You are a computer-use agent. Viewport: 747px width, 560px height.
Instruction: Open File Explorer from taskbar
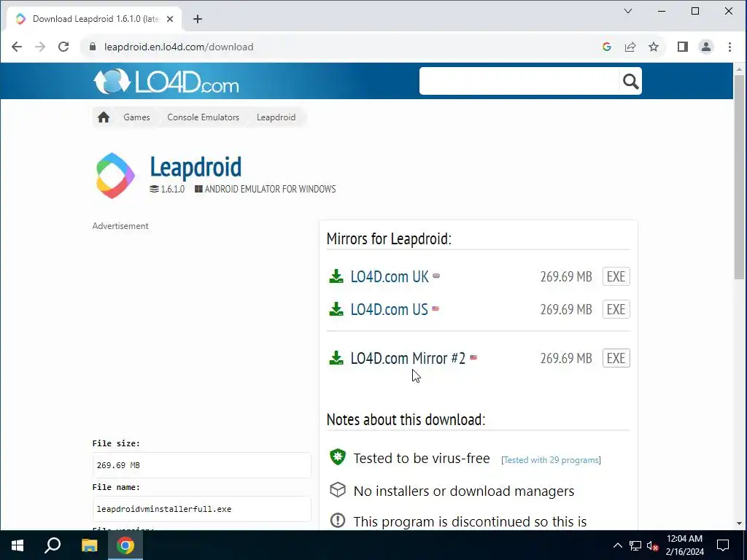click(x=89, y=545)
